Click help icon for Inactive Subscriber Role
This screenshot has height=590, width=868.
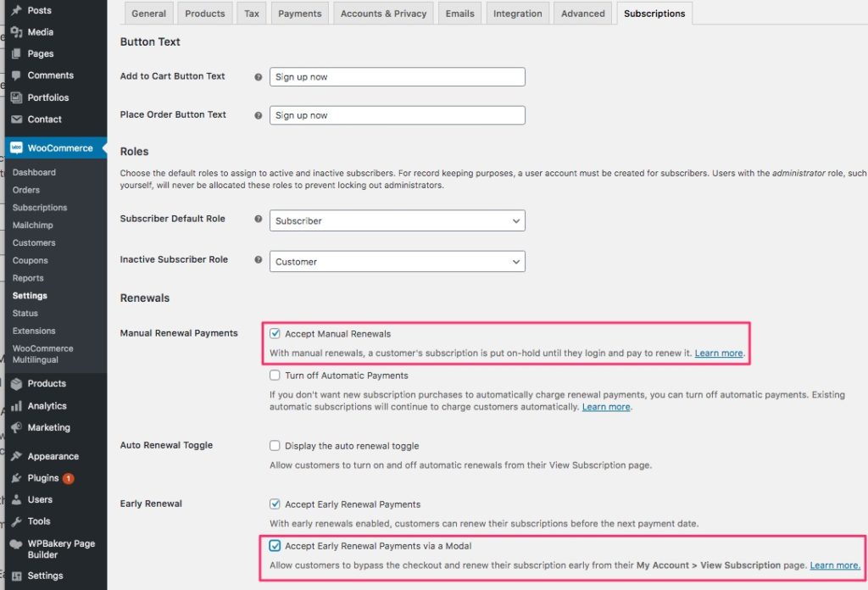click(x=258, y=259)
